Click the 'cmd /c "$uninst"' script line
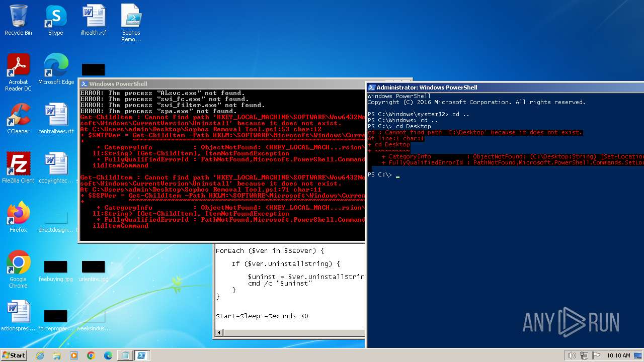Image resolution: width=644 pixels, height=362 pixels. [x=280, y=283]
